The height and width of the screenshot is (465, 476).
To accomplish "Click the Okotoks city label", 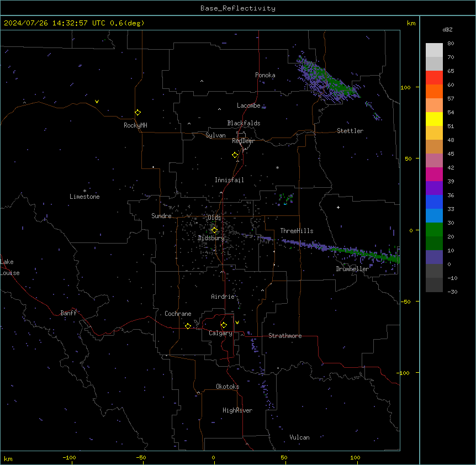I will [228, 387].
